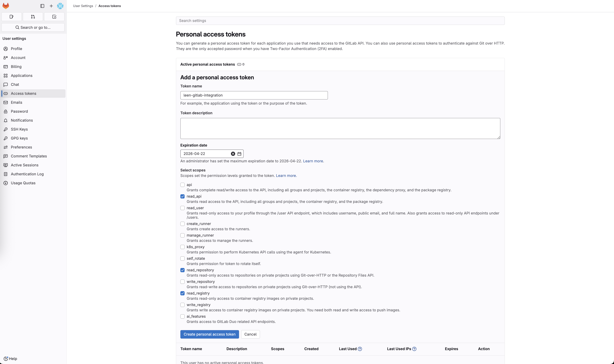
Task: Open the to-do list icon
Action: (54, 17)
